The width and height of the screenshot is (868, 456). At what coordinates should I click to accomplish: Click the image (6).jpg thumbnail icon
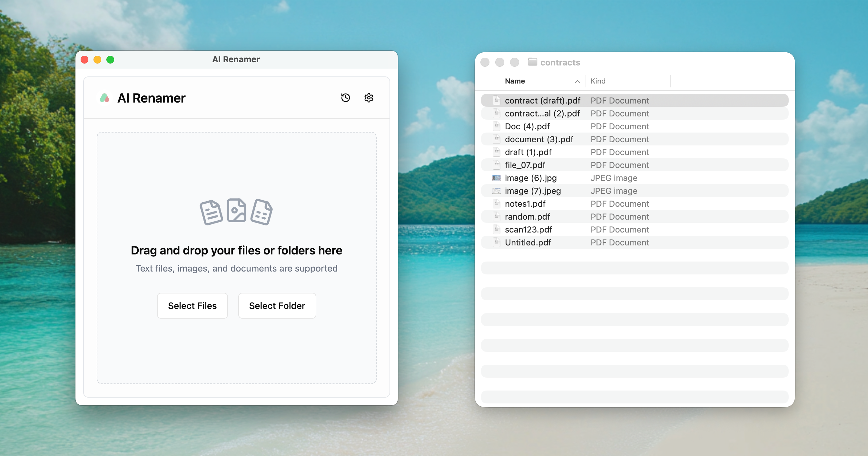[x=496, y=178]
